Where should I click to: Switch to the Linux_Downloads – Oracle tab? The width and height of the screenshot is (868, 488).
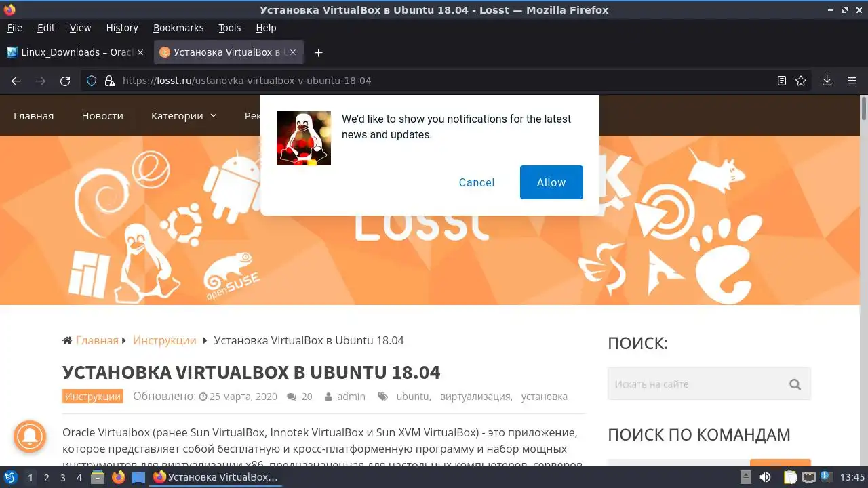click(x=76, y=52)
